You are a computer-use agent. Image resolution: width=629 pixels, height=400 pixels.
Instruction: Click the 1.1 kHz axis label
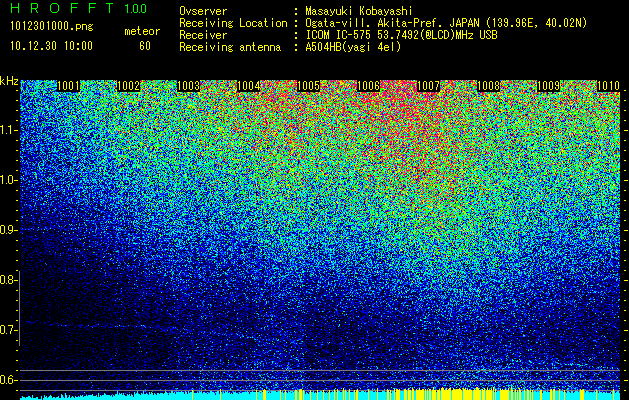click(x=8, y=130)
